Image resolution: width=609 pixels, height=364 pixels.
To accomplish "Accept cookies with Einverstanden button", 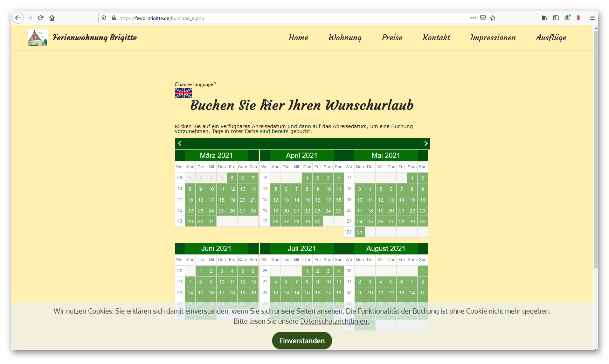I will click(x=302, y=341).
